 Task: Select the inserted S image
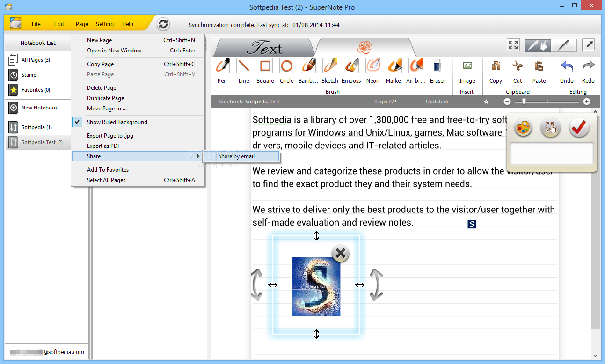click(316, 286)
